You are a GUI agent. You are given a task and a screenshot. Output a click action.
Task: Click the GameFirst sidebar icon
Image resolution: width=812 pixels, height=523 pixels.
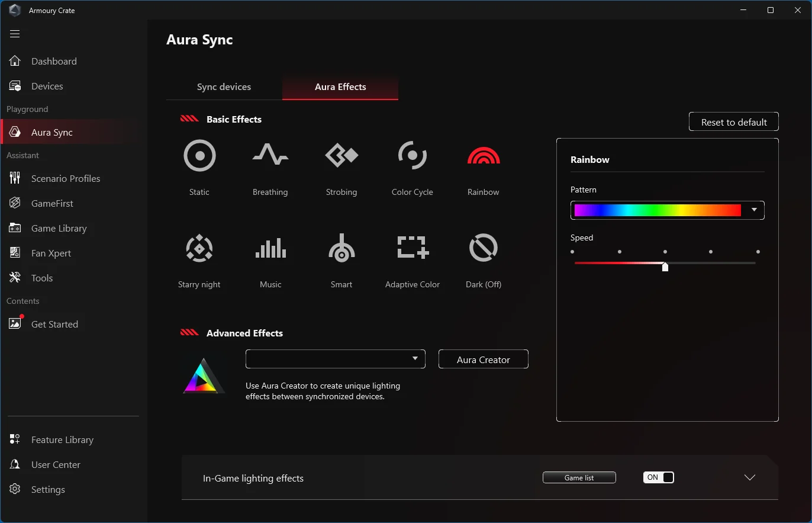[x=15, y=203]
